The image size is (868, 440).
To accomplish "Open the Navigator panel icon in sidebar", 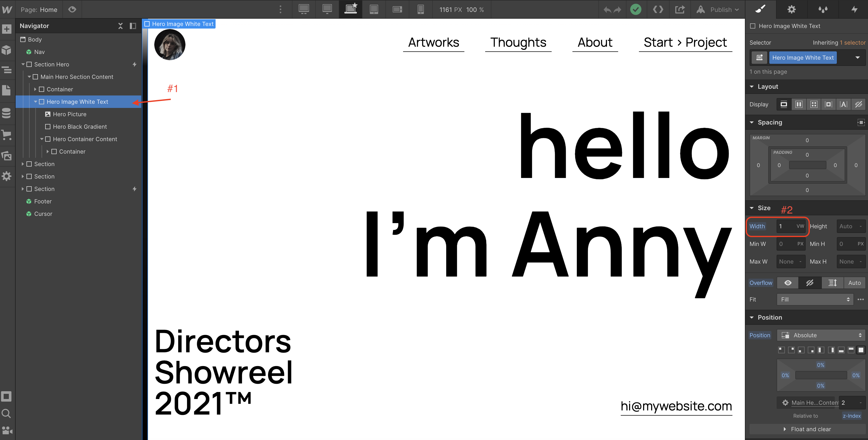I will tap(7, 70).
